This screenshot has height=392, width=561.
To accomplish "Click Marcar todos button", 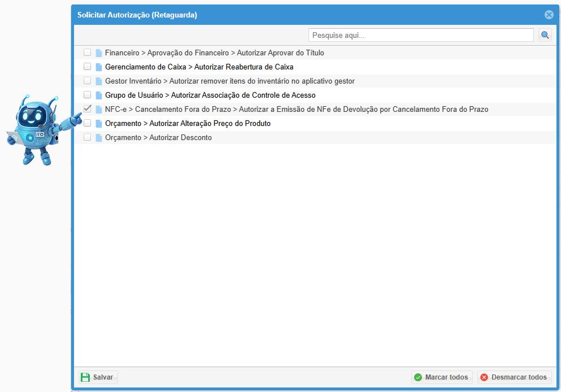I will 442,377.
